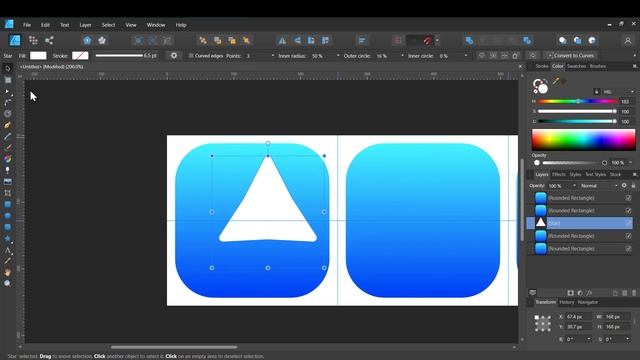Open the color Opacity percentage dropdown

pos(631,162)
